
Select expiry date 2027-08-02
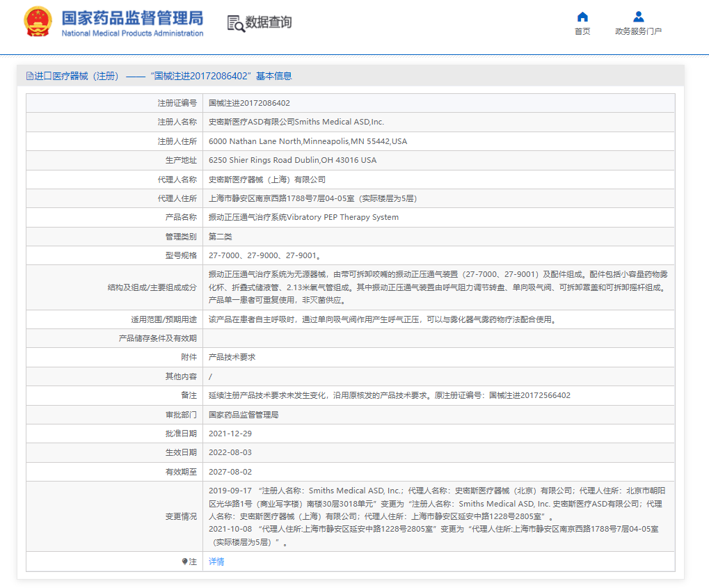click(x=230, y=472)
